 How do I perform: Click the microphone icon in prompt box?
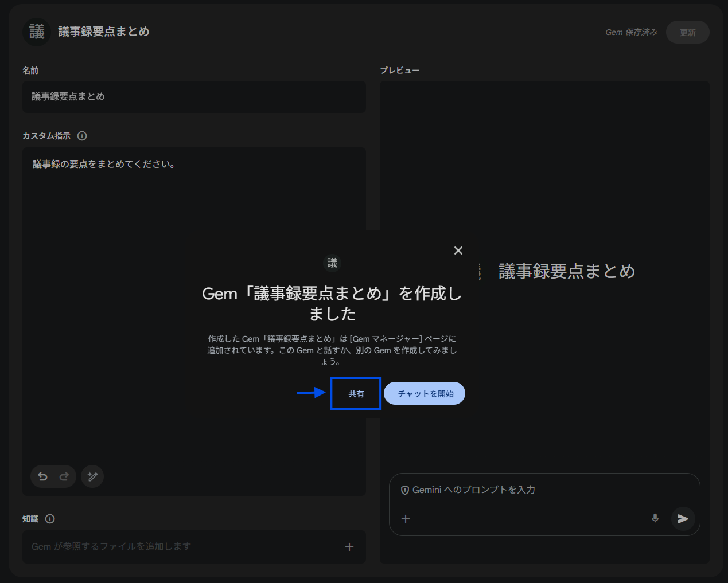655,518
